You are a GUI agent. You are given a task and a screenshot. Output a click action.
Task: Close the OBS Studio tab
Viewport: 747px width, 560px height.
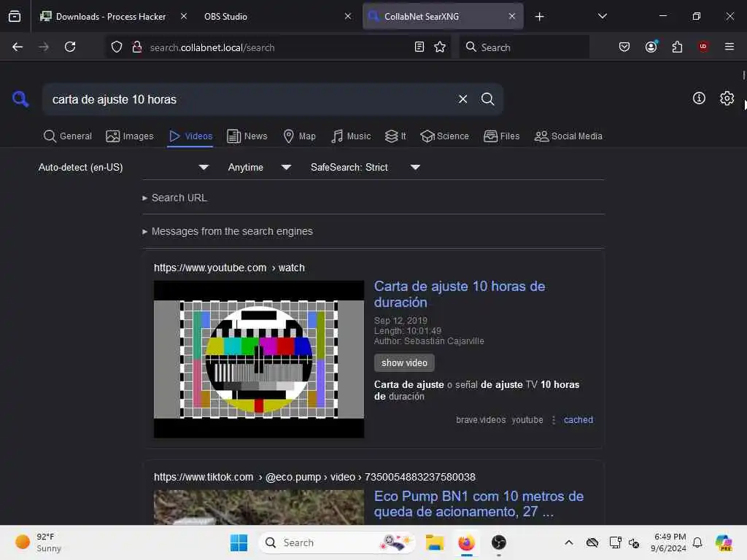(x=348, y=16)
